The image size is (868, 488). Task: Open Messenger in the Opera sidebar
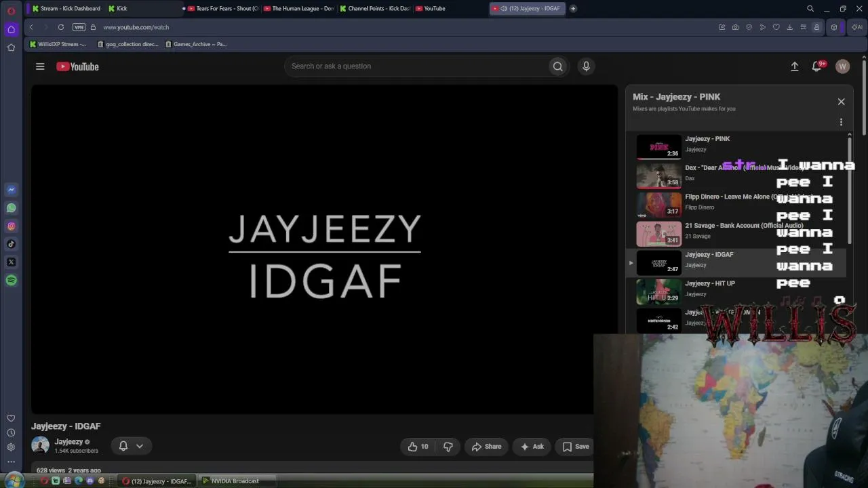point(11,190)
